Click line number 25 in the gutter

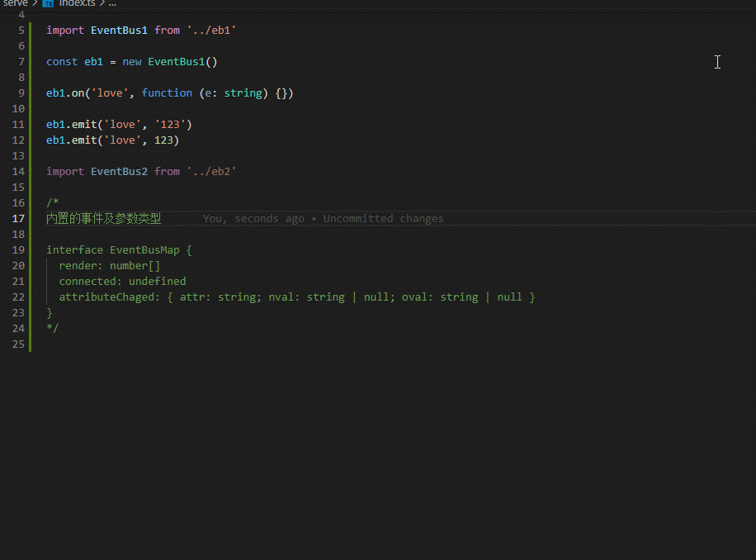tap(18, 344)
